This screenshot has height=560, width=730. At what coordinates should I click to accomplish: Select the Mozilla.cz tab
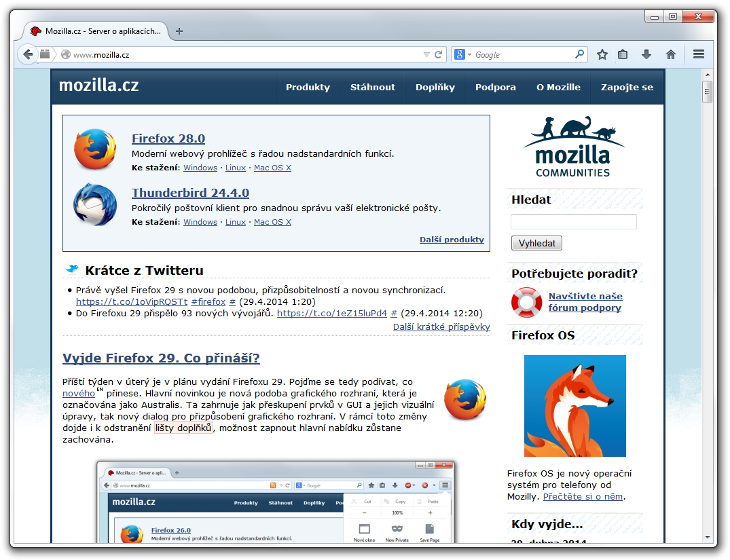(x=96, y=31)
